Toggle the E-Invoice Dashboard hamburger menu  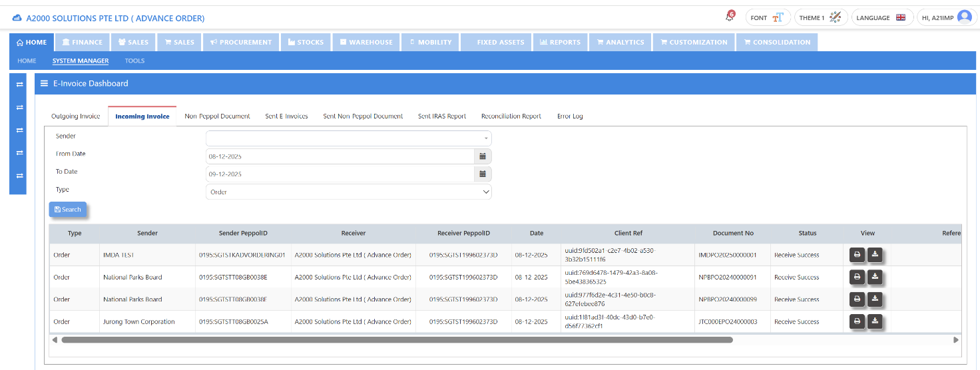click(x=44, y=83)
